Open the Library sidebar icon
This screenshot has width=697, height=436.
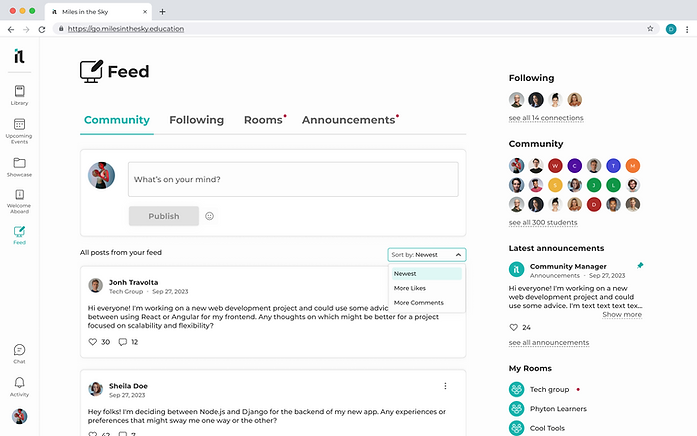coord(19,93)
